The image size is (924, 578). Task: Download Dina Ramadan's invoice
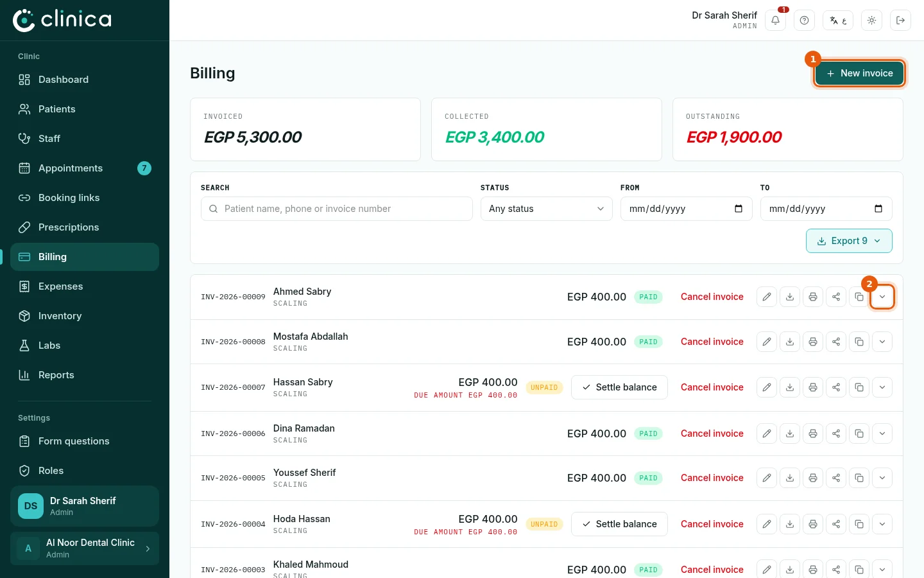790,433
